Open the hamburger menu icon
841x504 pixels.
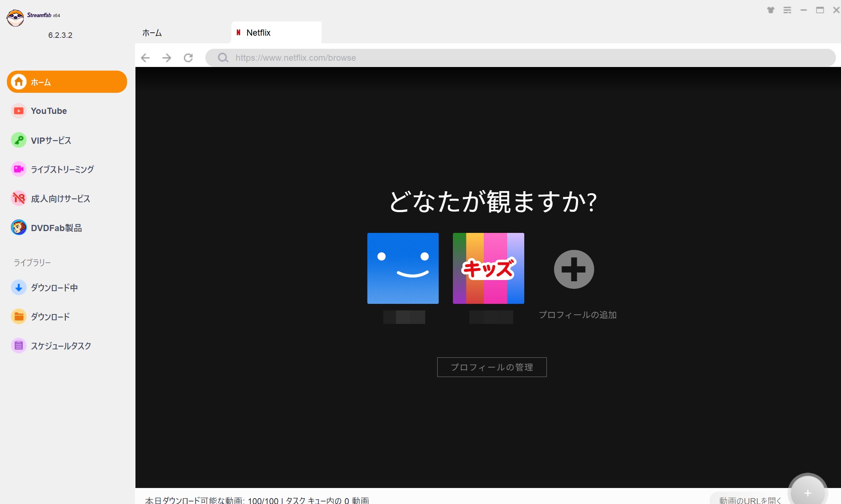tap(787, 10)
